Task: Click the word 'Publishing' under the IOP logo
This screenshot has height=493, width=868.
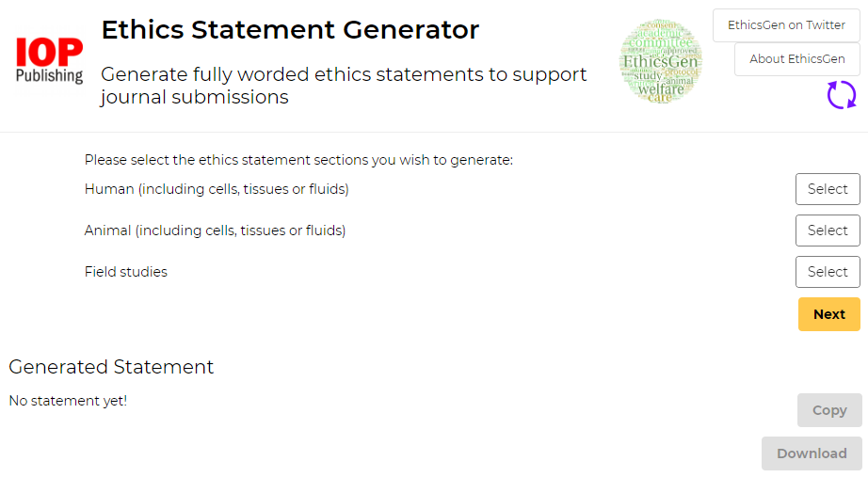Action: click(49, 76)
